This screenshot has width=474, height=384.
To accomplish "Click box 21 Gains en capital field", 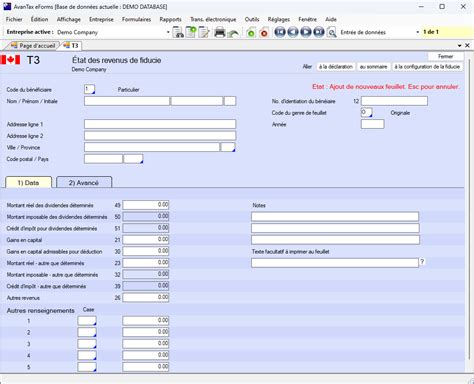I will pos(146,239).
